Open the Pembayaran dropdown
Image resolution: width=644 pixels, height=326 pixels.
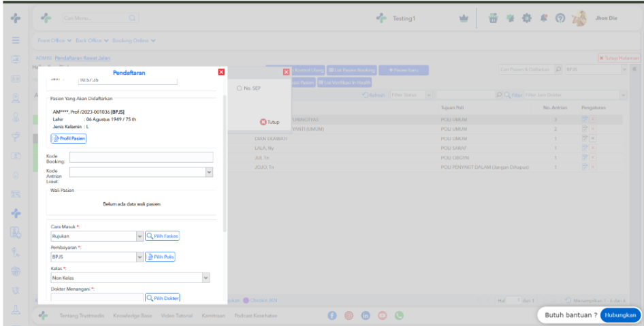(140, 257)
